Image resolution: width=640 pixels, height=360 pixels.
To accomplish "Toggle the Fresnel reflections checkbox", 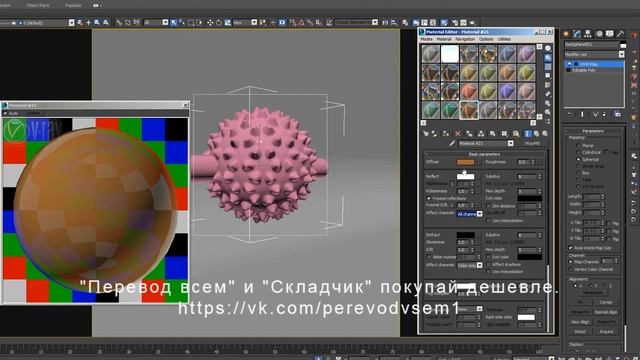I will (429, 198).
